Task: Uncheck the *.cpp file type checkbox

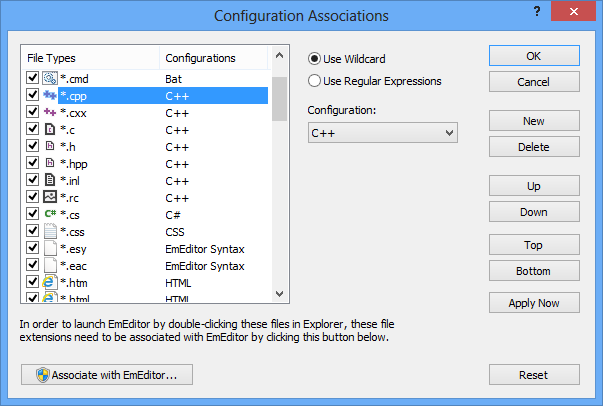Action: (x=32, y=94)
